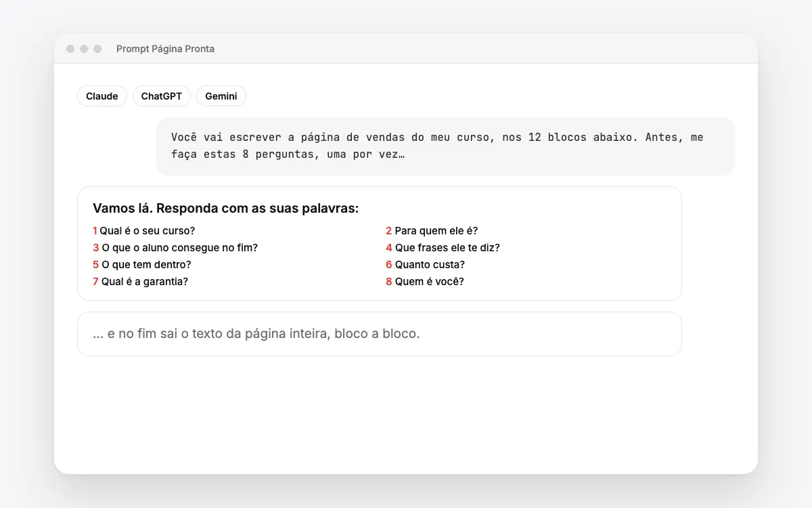The width and height of the screenshot is (812, 508).
Task: Click the middle gray window control dot
Action: (x=84, y=49)
